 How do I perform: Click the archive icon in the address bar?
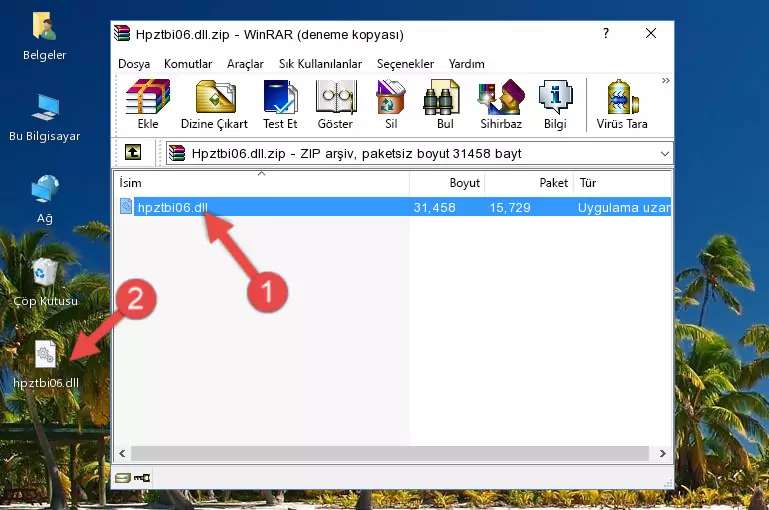point(177,153)
